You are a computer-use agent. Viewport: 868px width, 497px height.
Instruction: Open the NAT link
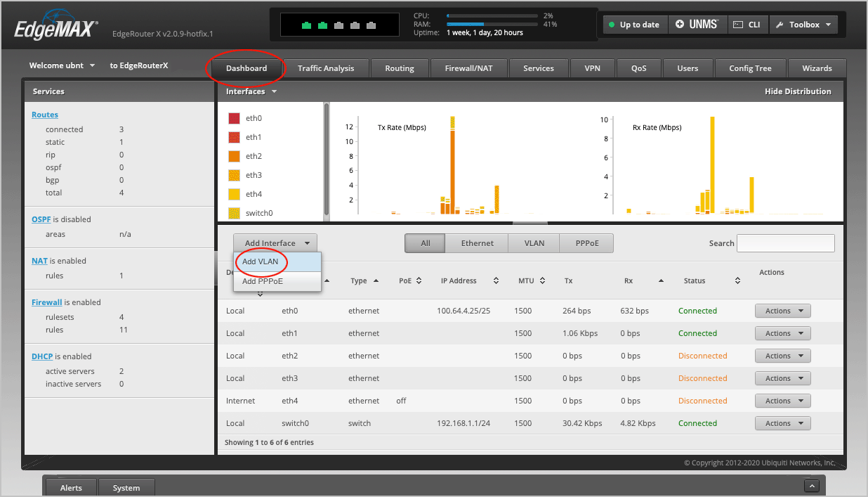pos(39,261)
